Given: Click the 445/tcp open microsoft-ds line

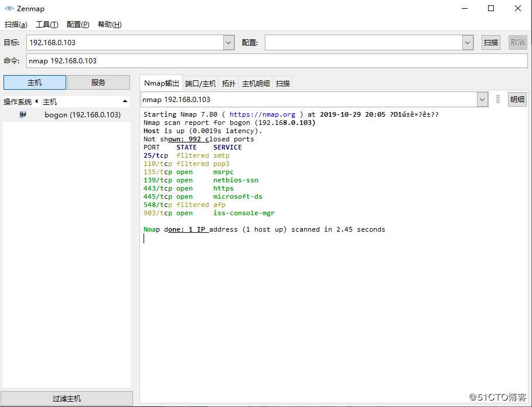Looking at the screenshot, I should pos(203,196).
